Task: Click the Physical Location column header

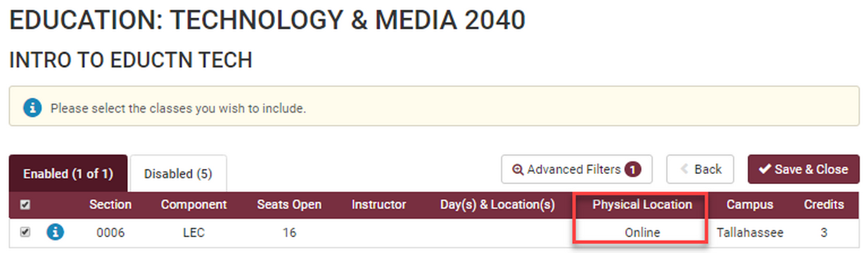Action: tap(642, 205)
